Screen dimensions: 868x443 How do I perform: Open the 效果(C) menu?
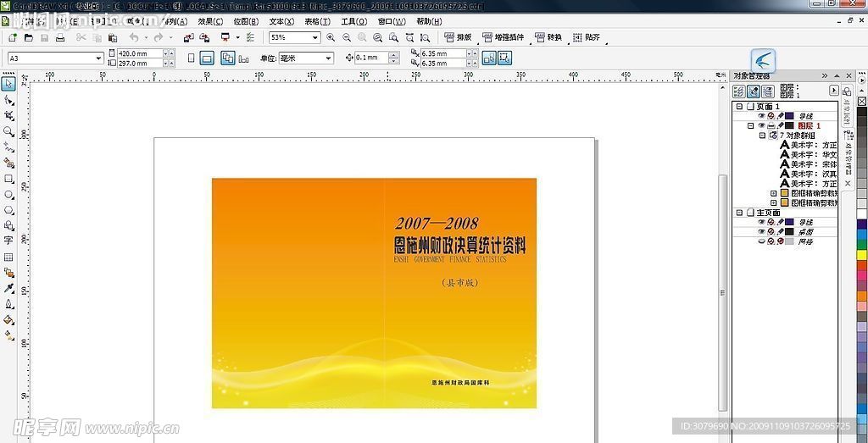click(210, 21)
